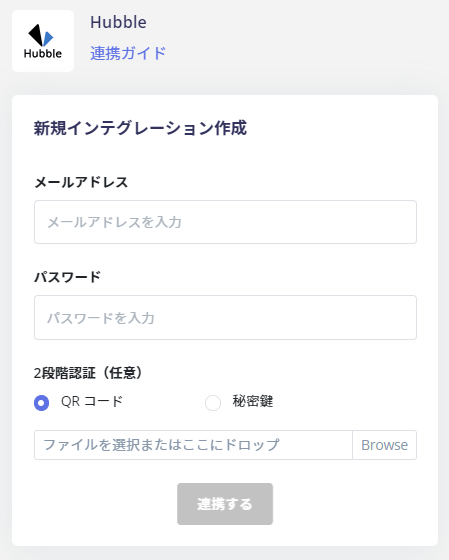The height and width of the screenshot is (560, 449).
Task: Click the Hubble wordmark inside the logo tile
Action: pos(43,54)
